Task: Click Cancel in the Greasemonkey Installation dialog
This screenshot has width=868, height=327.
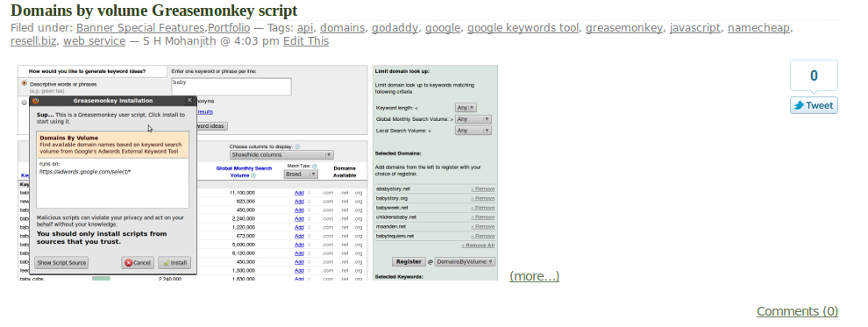Action: (x=138, y=263)
